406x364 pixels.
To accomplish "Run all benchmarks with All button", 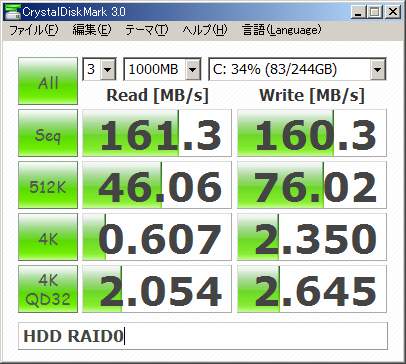I will [48, 81].
